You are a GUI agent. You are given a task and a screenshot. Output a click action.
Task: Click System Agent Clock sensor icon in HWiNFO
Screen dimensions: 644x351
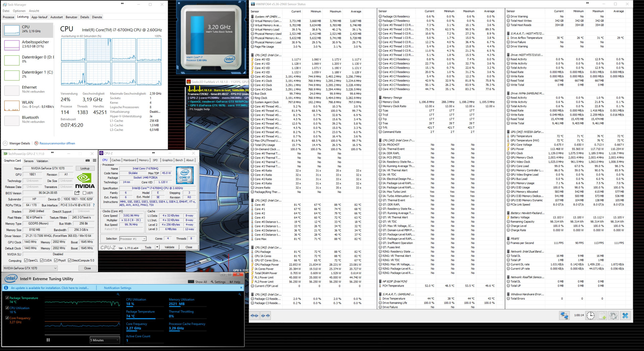[252, 102]
